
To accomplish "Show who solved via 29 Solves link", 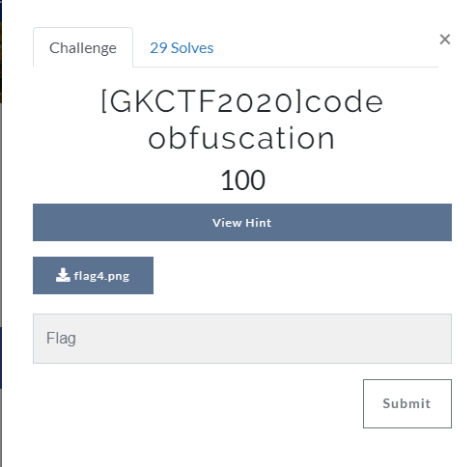I will coord(182,48).
